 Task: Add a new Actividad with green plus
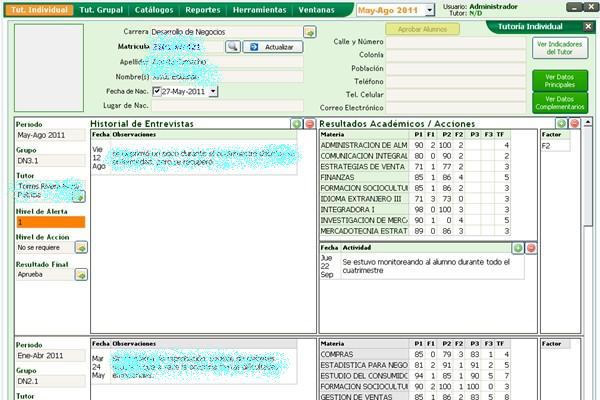coord(517,247)
